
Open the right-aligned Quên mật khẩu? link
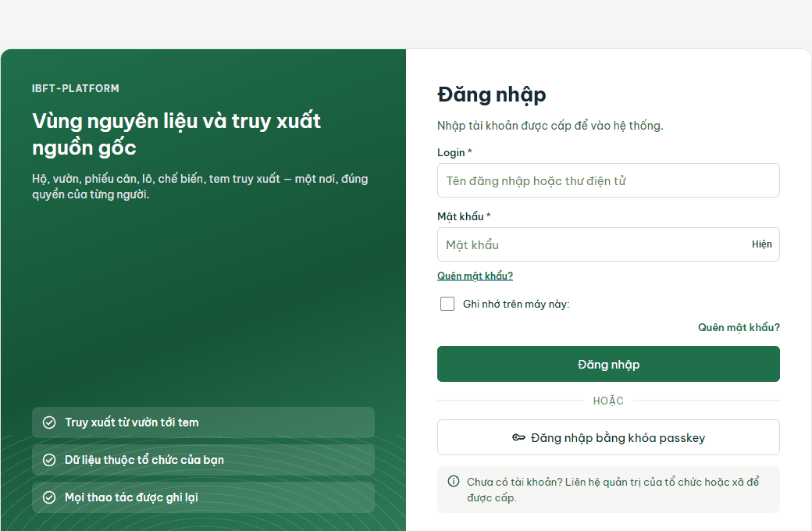tap(739, 327)
